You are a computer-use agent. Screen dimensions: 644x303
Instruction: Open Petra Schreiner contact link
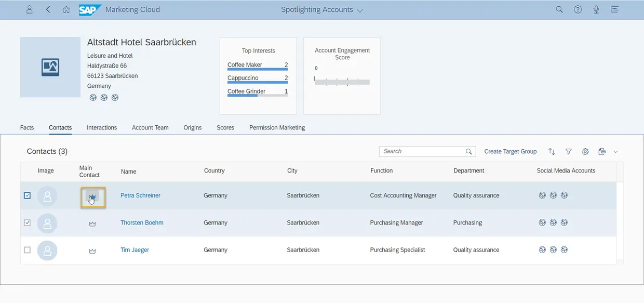click(140, 195)
